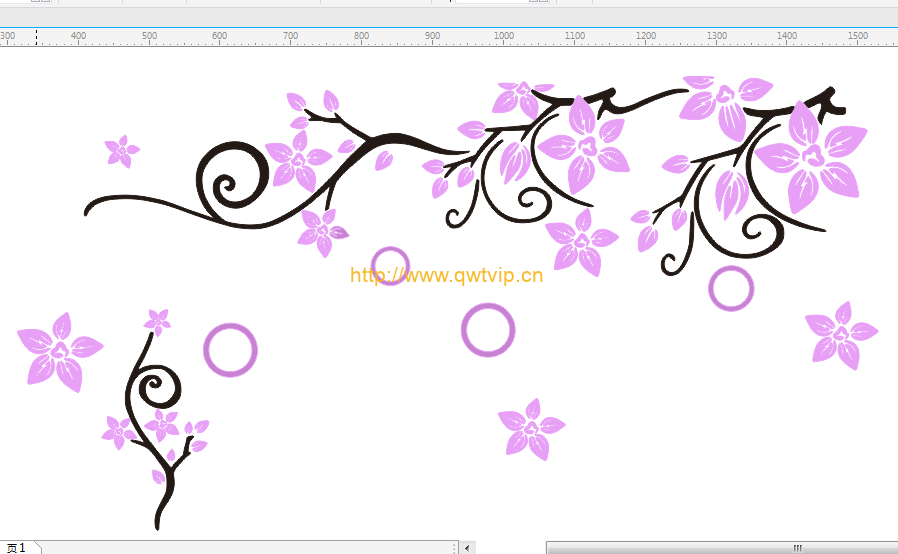
Task: Select the large flower left of the small vine
Action: [x=60, y=352]
